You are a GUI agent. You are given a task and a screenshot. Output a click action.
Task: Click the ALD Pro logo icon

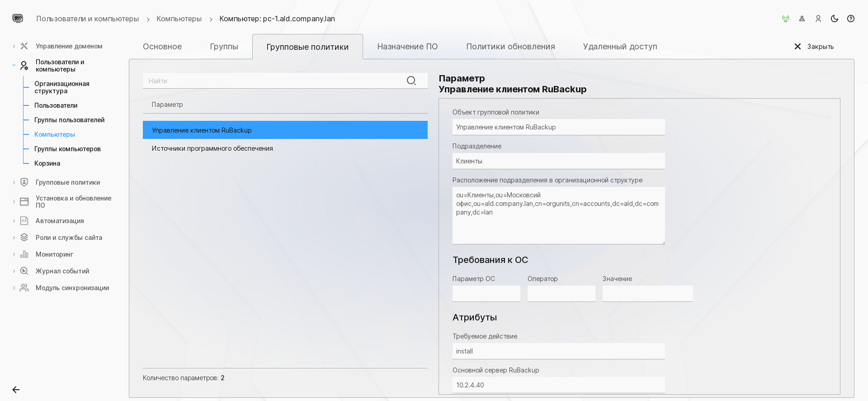click(18, 19)
